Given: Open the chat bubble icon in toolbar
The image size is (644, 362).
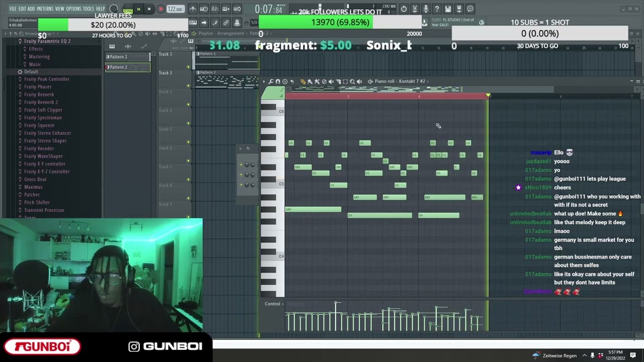Looking at the screenshot, I should [470, 9].
